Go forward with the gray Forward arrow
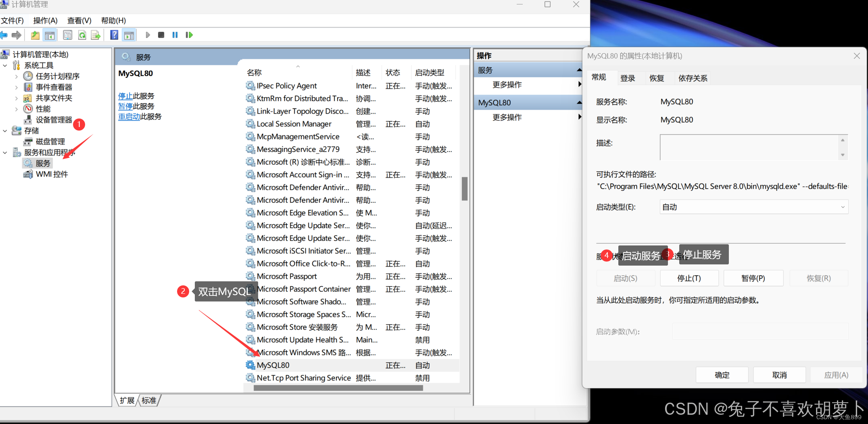868x424 pixels. click(17, 35)
